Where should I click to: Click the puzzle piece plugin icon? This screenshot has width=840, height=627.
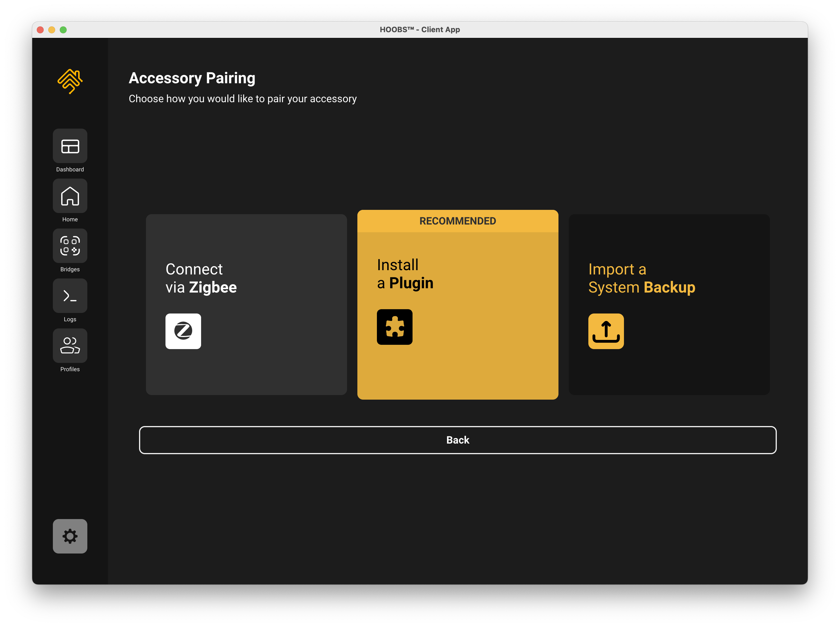point(394,327)
